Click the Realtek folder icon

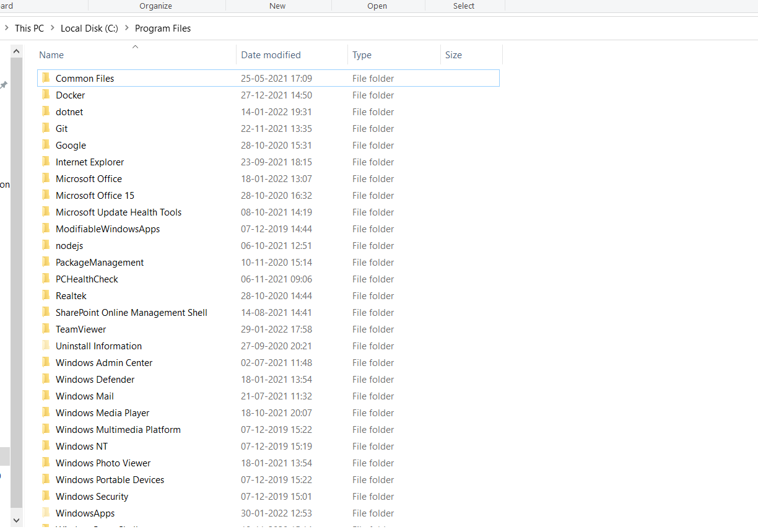pos(46,295)
